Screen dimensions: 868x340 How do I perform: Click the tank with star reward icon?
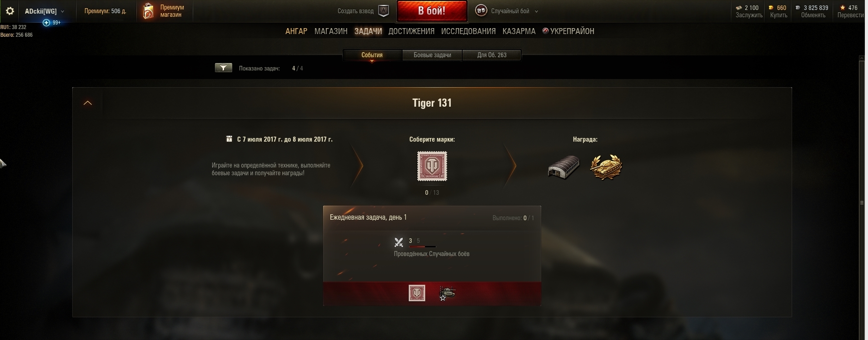[x=447, y=293]
